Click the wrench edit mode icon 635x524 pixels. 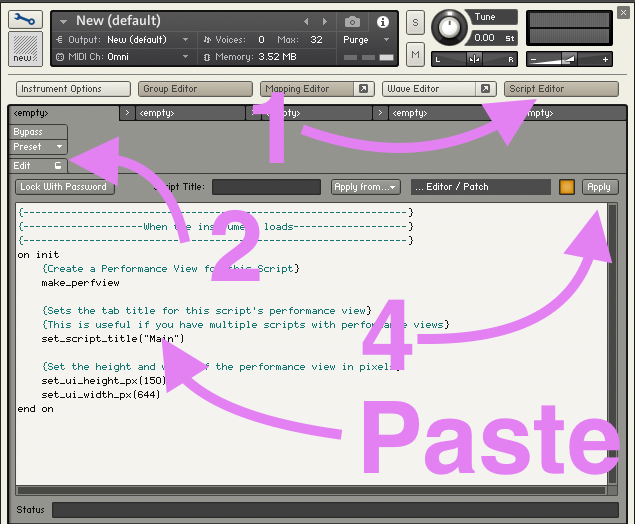(x=24, y=18)
